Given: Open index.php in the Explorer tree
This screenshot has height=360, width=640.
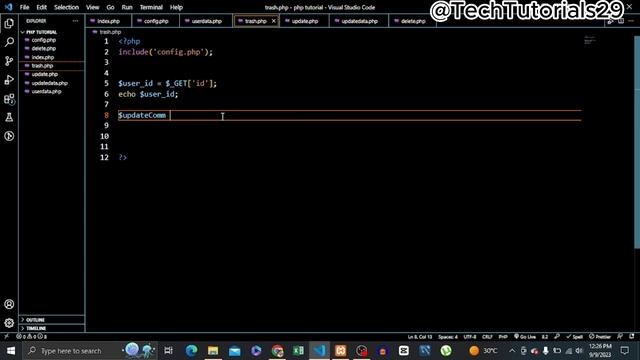Looking at the screenshot, I should point(42,57).
